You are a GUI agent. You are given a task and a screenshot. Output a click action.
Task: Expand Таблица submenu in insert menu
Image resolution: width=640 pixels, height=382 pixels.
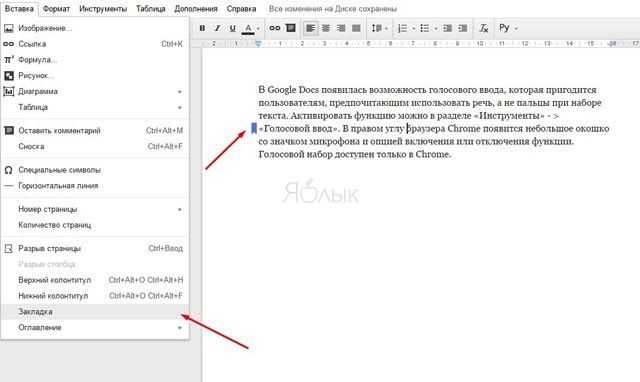[95, 107]
